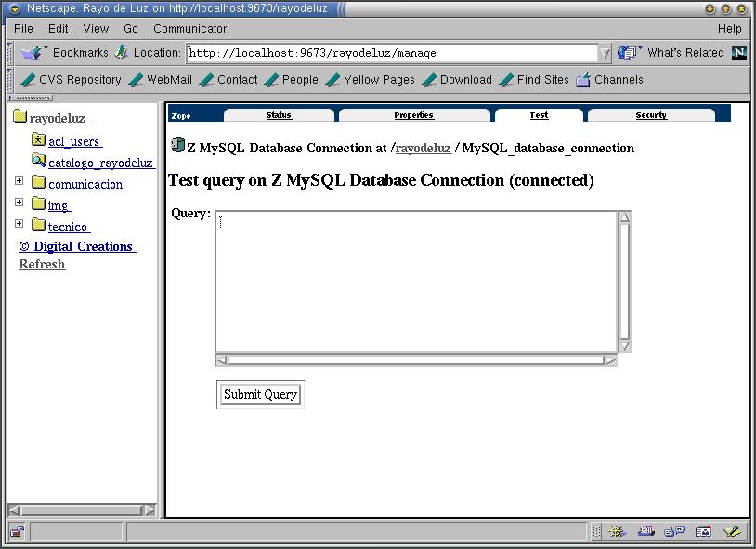Open the Help menu
Image resolution: width=756 pixels, height=549 pixels.
(729, 29)
